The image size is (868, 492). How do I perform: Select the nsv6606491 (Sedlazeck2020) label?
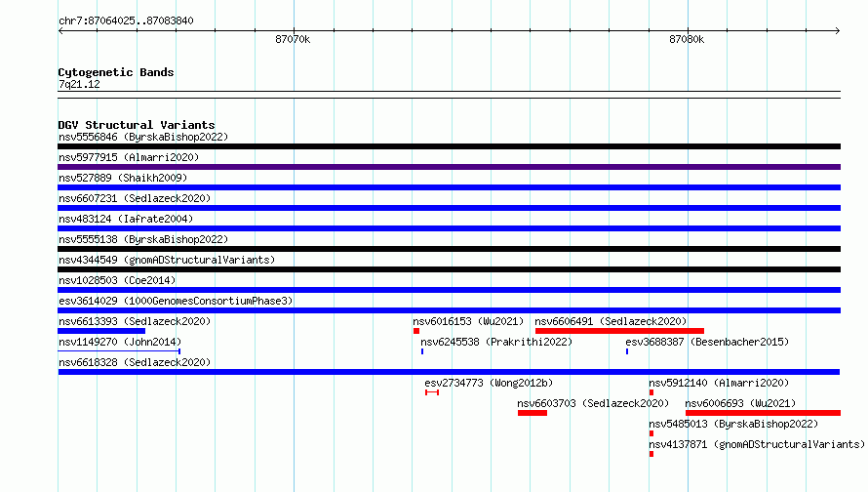pyautogui.click(x=611, y=321)
